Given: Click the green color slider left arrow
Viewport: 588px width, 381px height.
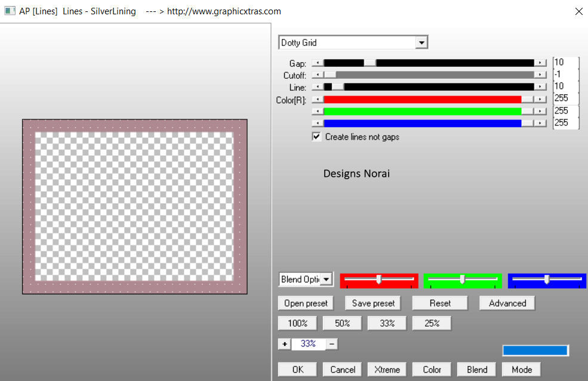Looking at the screenshot, I should click(x=318, y=112).
